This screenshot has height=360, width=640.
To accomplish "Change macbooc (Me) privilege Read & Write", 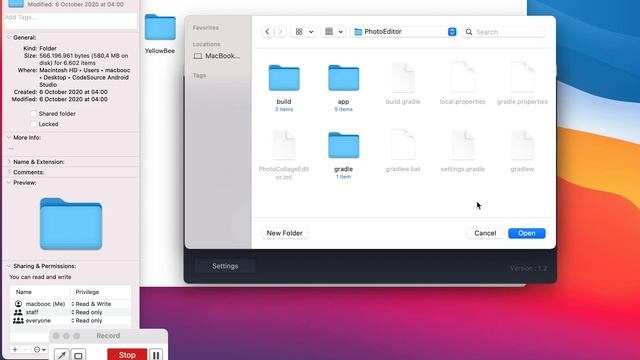I will click(91, 304).
